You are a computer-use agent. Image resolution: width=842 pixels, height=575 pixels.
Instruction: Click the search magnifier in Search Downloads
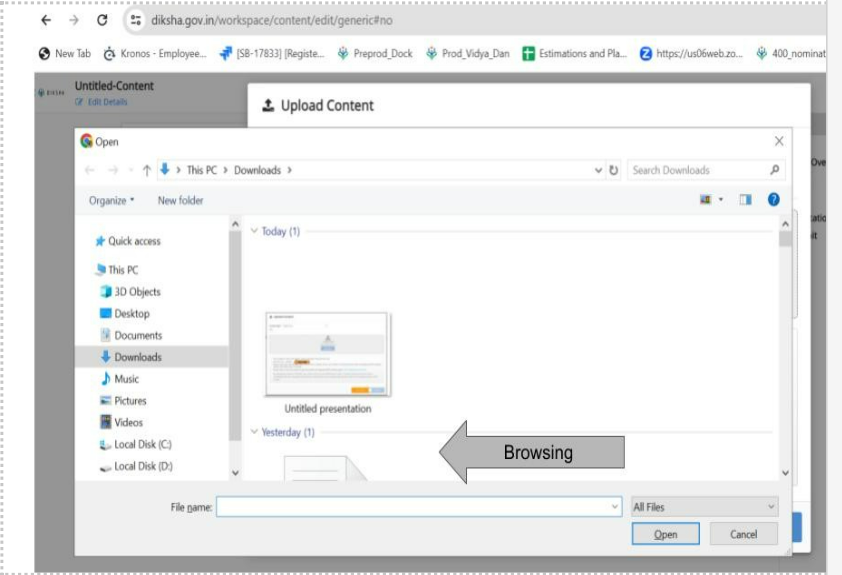point(774,170)
